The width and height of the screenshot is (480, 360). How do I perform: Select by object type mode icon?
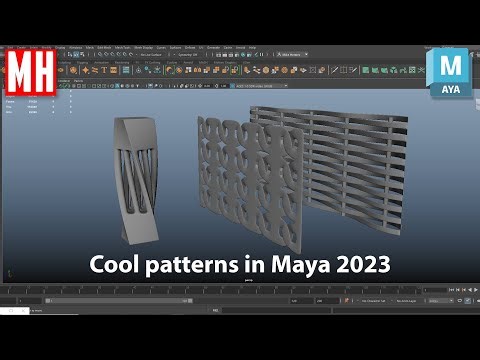click(x=76, y=54)
